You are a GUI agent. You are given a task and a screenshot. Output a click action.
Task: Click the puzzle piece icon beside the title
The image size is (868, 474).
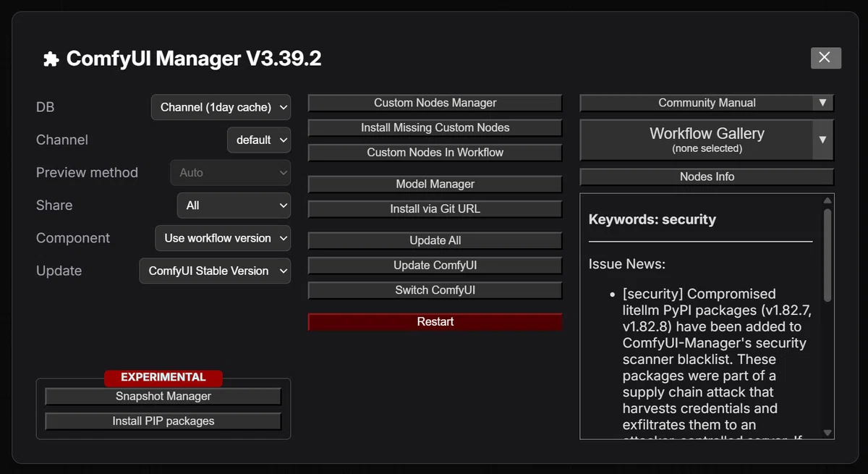click(51, 59)
